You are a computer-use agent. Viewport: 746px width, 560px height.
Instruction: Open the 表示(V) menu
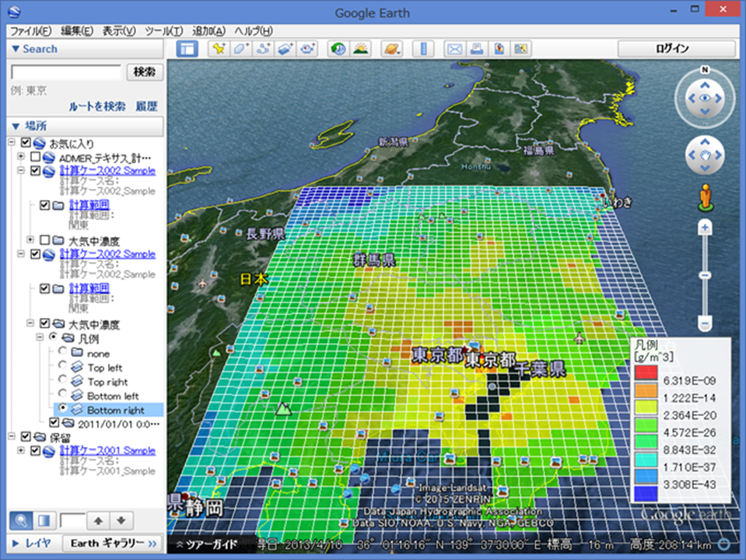(x=119, y=30)
